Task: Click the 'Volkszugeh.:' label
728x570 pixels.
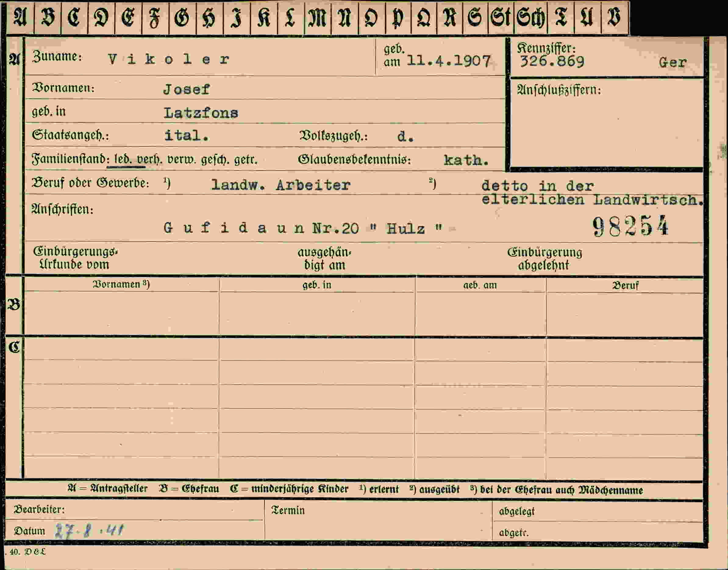Action: pyautogui.click(x=334, y=136)
